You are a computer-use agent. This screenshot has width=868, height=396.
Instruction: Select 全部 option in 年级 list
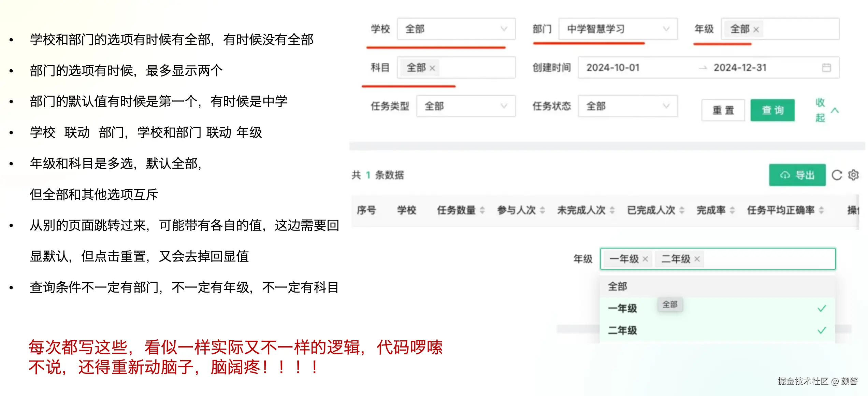(x=618, y=286)
